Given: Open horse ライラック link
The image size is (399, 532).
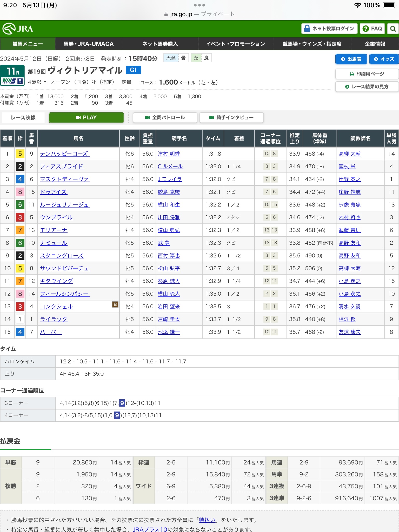Looking at the screenshot, I should pos(54,319).
